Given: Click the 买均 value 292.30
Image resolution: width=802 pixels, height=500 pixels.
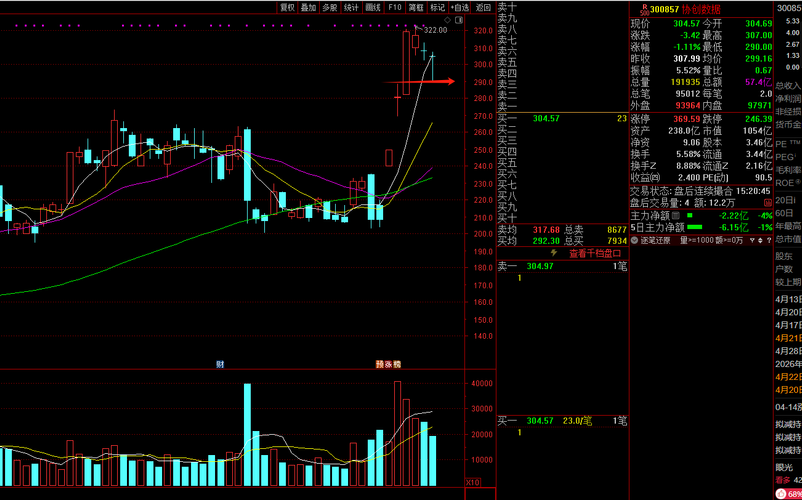Looking at the screenshot, I should (x=546, y=241).
